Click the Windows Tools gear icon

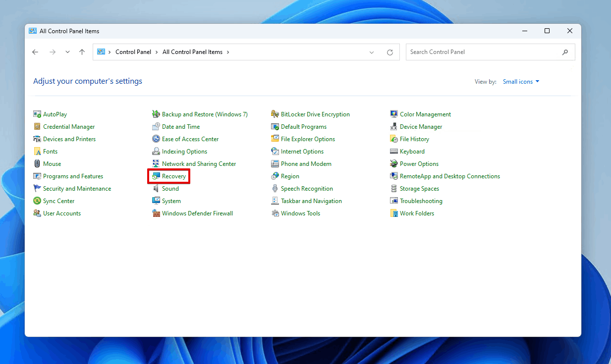tap(275, 213)
